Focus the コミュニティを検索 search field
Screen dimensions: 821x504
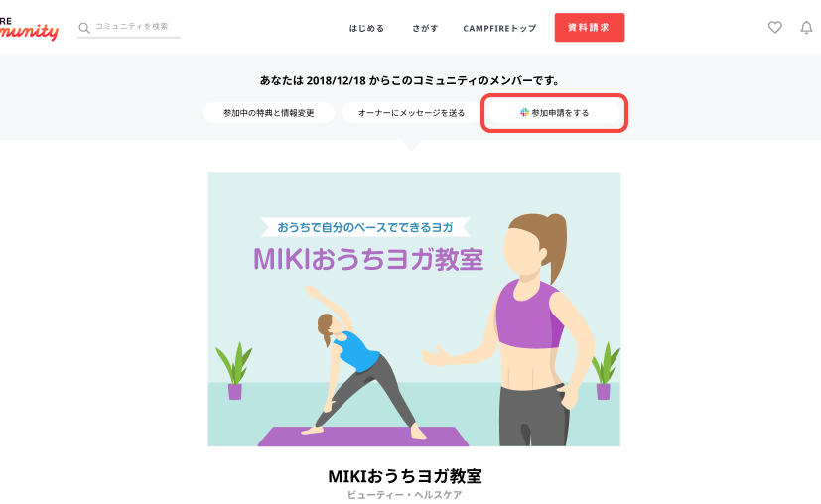click(137, 27)
